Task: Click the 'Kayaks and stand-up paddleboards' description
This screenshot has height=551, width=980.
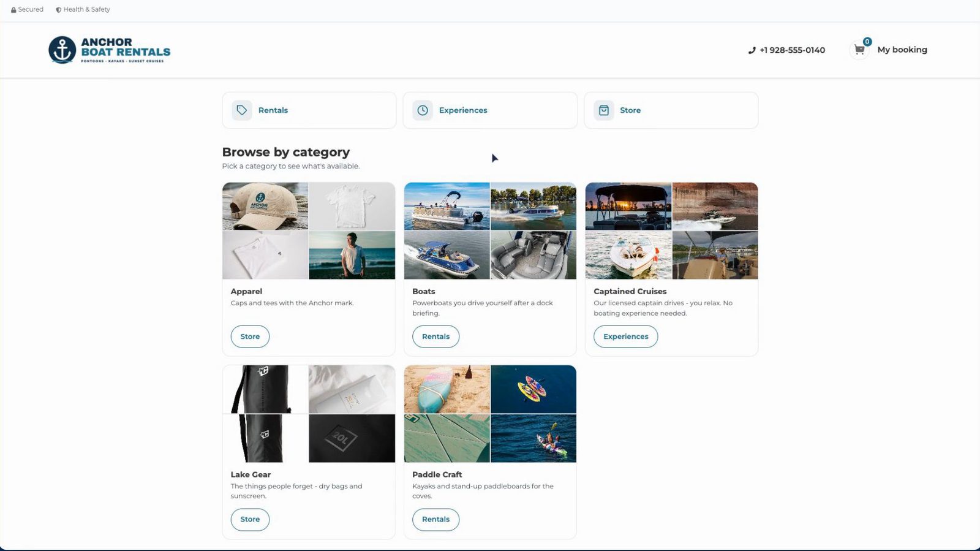Action: (x=483, y=491)
